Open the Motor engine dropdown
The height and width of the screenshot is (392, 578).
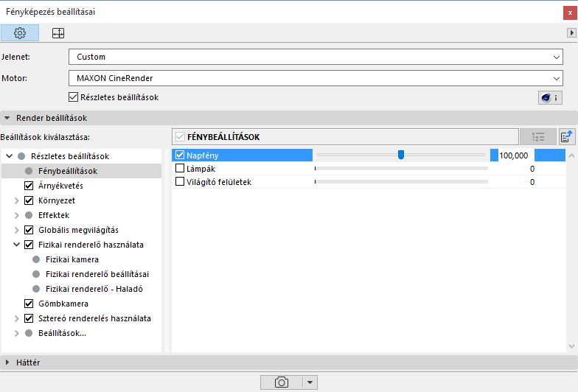316,78
